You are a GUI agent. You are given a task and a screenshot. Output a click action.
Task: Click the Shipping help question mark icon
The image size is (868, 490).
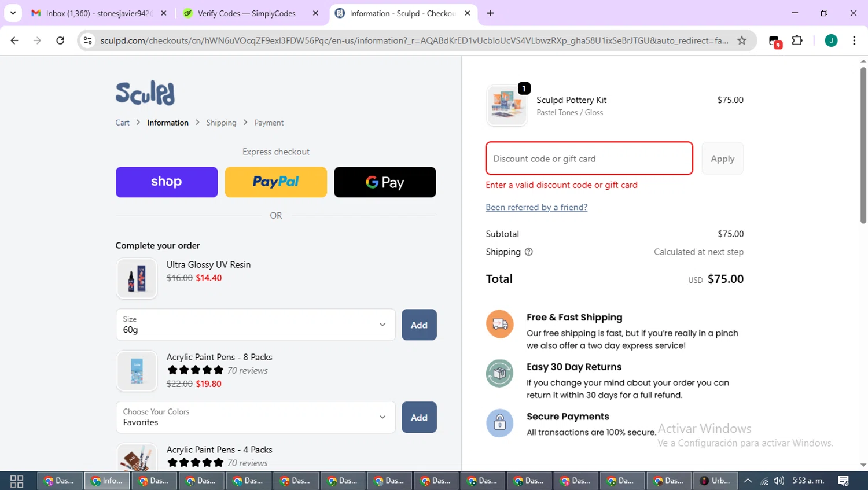pos(528,252)
